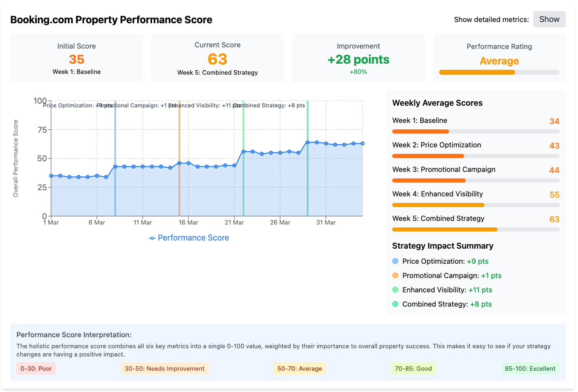Click the 50-70: Average badge
Viewport: 578px width, 392px height.
pyautogui.click(x=299, y=368)
